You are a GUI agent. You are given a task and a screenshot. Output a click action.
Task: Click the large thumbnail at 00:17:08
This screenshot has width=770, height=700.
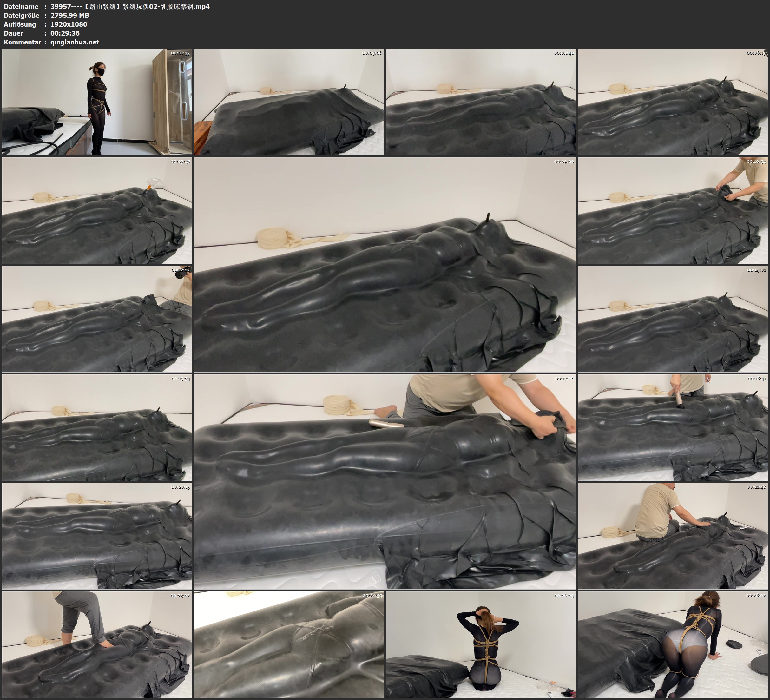385,481
